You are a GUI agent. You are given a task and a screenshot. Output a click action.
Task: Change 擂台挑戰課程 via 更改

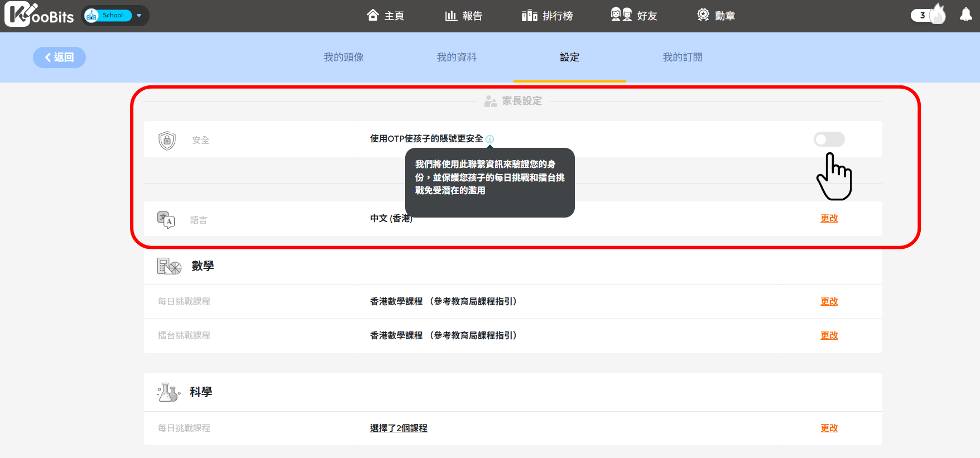click(x=829, y=336)
